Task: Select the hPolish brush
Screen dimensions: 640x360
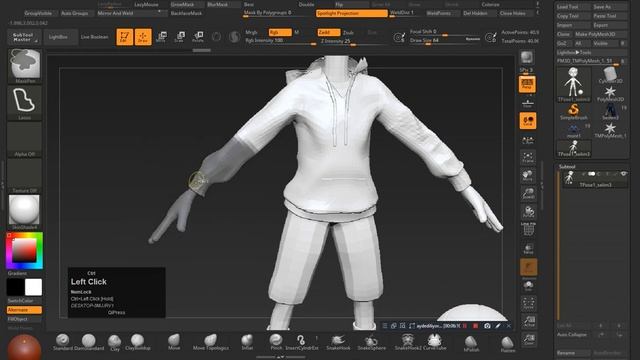Action: (x=471, y=343)
